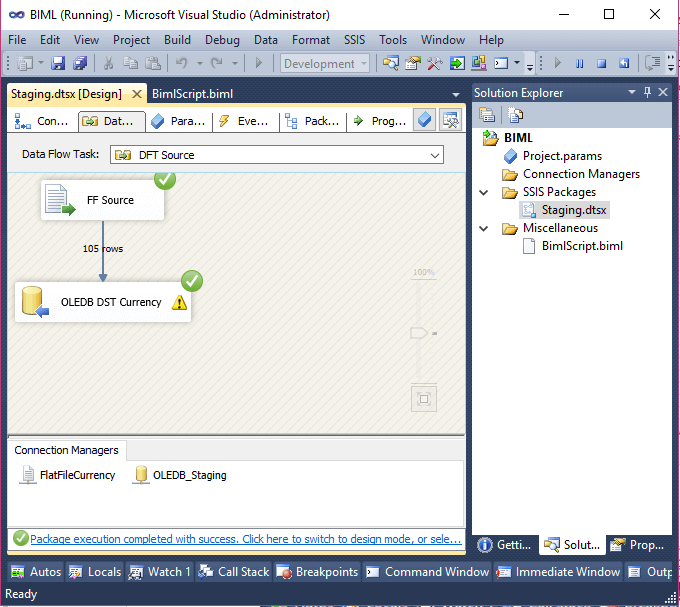Switch to the Event Handlers designer tab
The width and height of the screenshot is (680, 607).
245,121
